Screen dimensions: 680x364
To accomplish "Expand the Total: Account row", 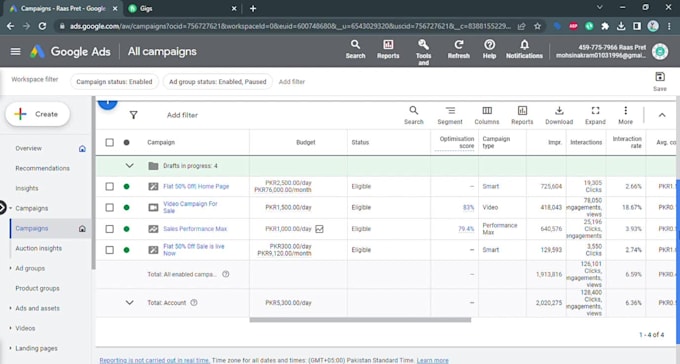I will click(129, 303).
